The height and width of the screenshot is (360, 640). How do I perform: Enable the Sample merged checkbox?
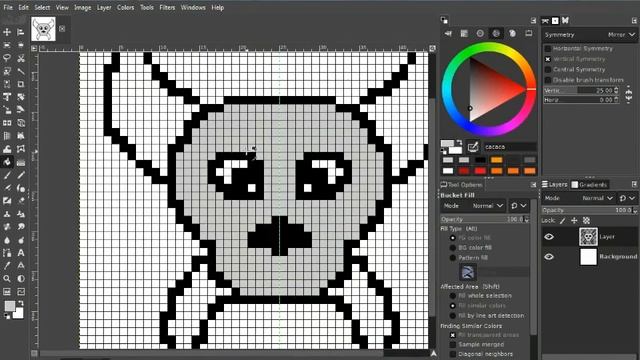(x=452, y=344)
